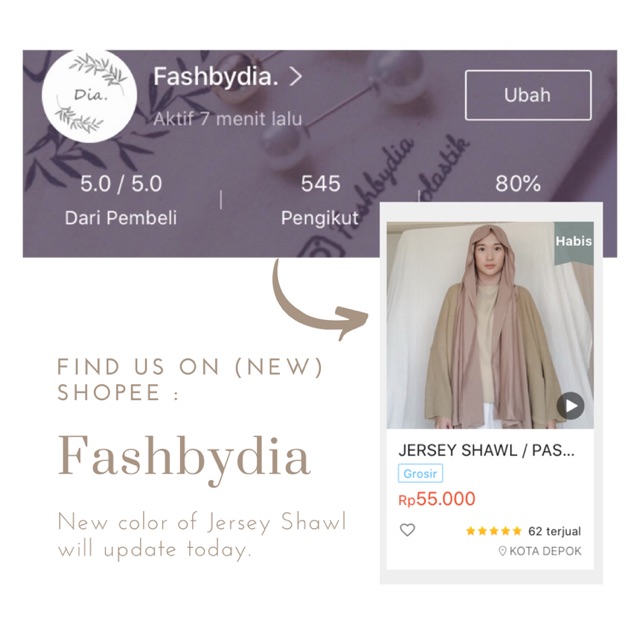Select the 62 terjual sold count
Image resolution: width=640 pixels, height=640 pixels.
point(554,531)
